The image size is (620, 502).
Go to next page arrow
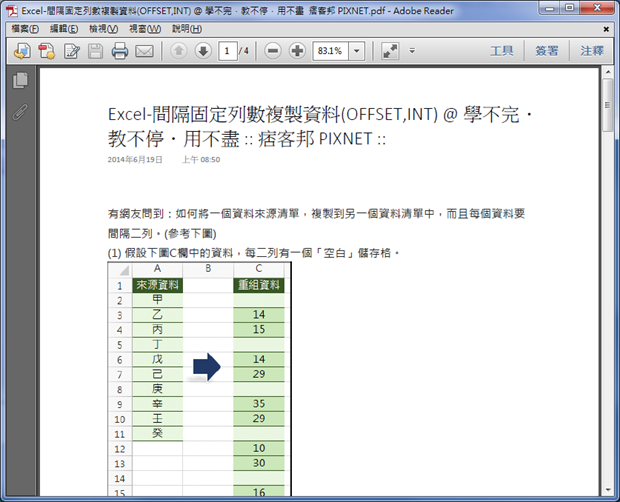203,51
